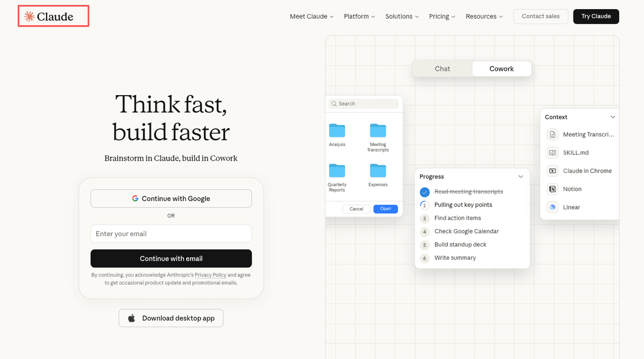644x359 pixels.
Task: Click the Claude asterisk logo
Action: coord(29,16)
